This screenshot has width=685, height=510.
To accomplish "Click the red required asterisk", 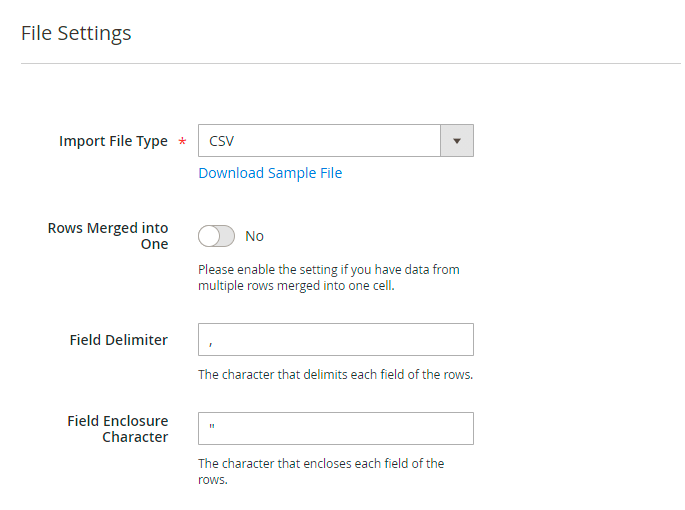I will point(182,142).
